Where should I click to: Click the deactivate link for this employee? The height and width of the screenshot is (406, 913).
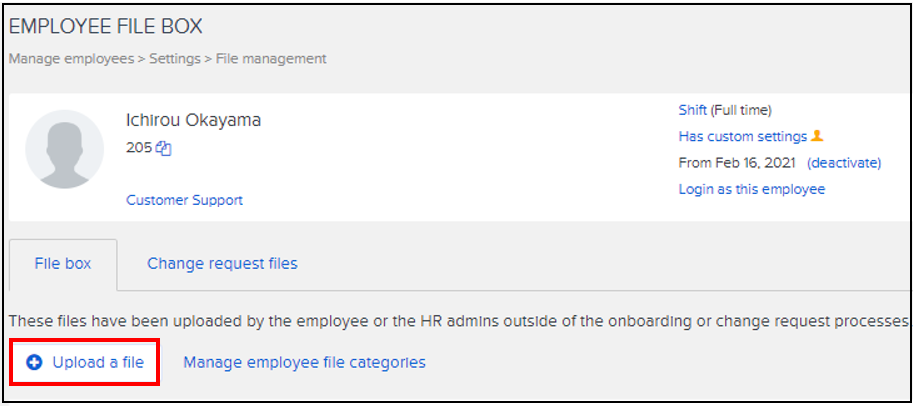(844, 162)
